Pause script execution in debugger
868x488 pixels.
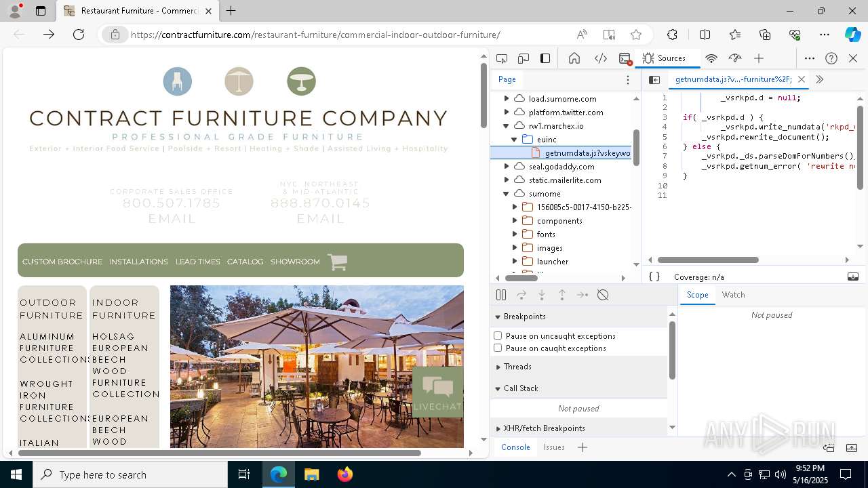coord(501,295)
